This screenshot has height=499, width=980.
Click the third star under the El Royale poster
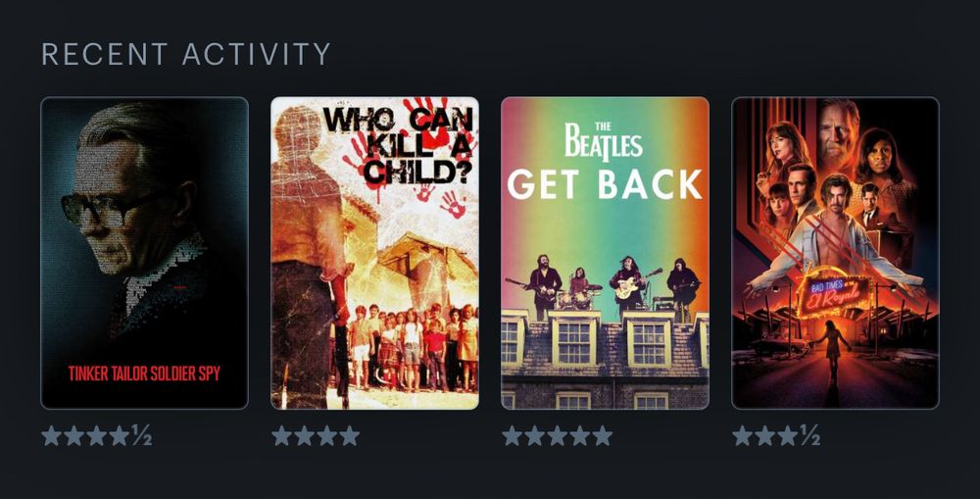788,436
